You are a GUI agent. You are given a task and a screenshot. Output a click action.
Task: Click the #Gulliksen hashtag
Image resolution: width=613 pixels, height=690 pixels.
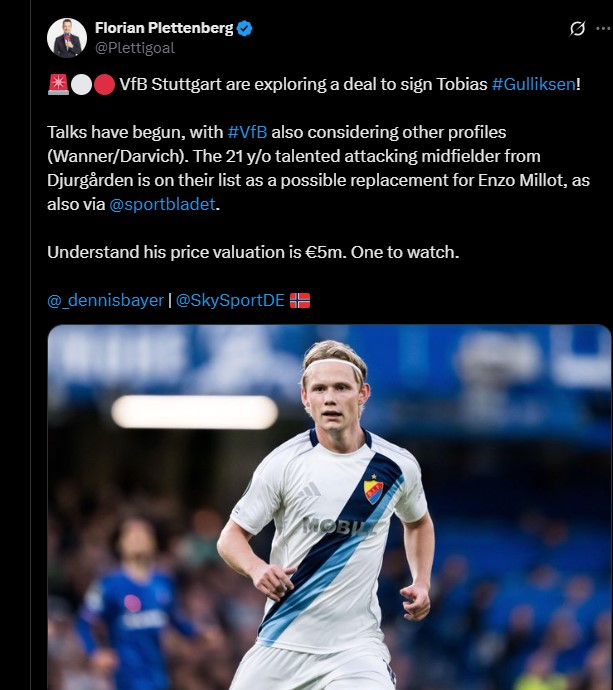point(533,84)
